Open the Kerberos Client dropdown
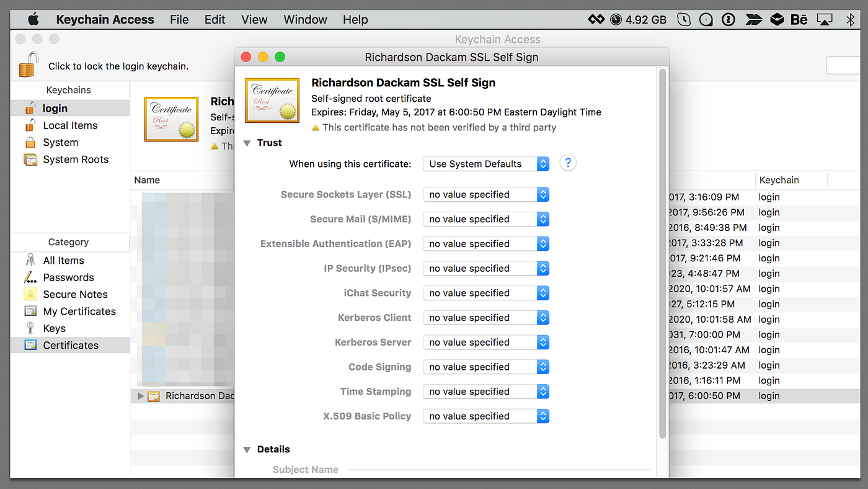This screenshot has height=489, width=868. (486, 318)
